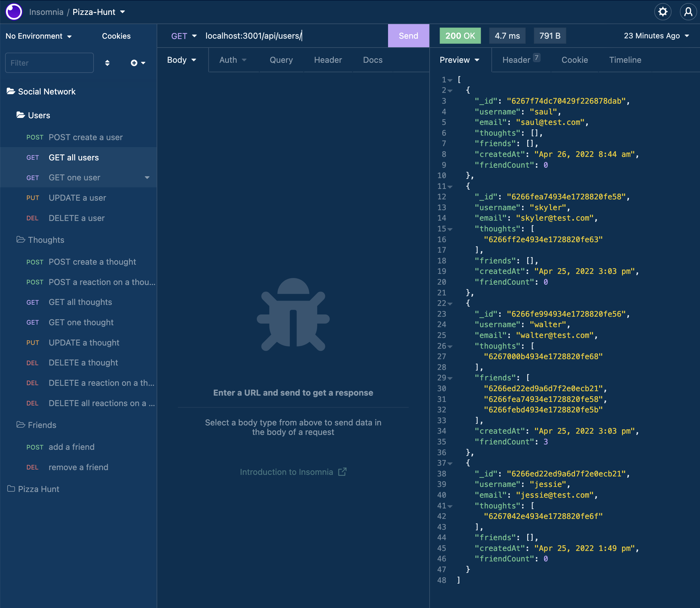Open the user account icon
This screenshot has width=700, height=608.
[688, 12]
